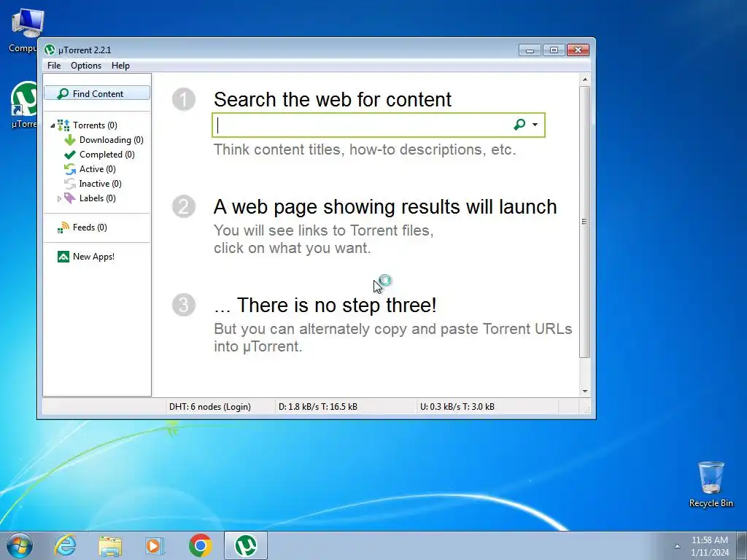Open the Windows Start menu

pyautogui.click(x=20, y=545)
